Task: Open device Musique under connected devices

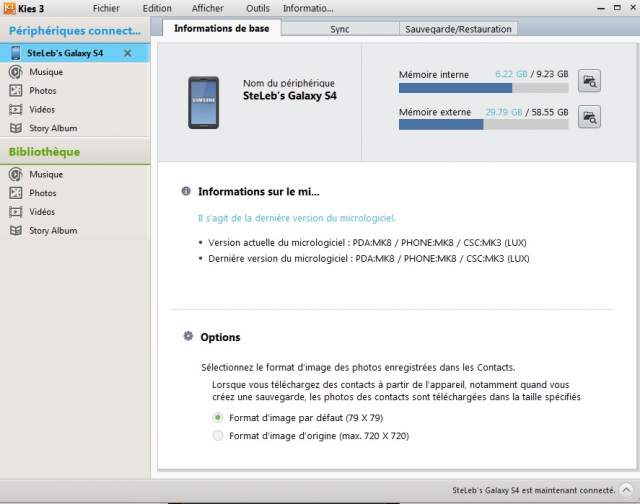Action: 45,72
